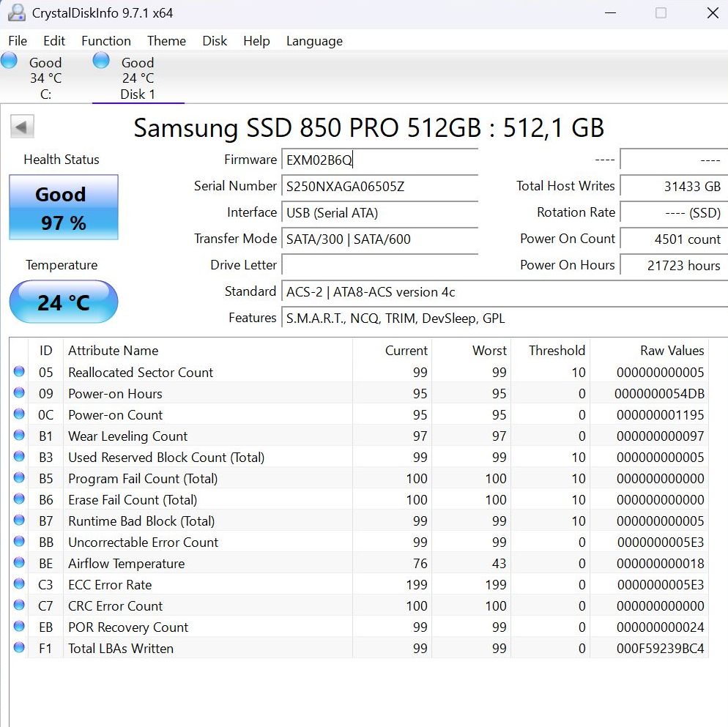Screen dimensions: 728x727
Task: Click the Raw Values column header
Action: point(672,351)
